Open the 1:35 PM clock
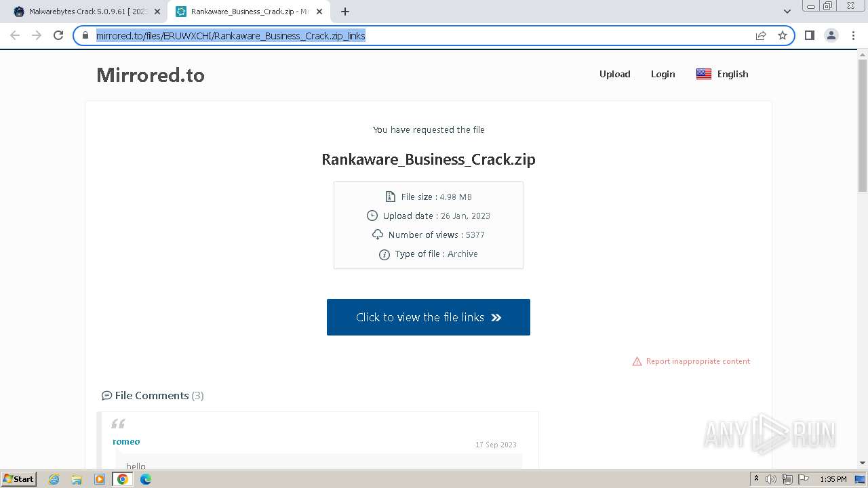The height and width of the screenshot is (488, 868). point(833,479)
